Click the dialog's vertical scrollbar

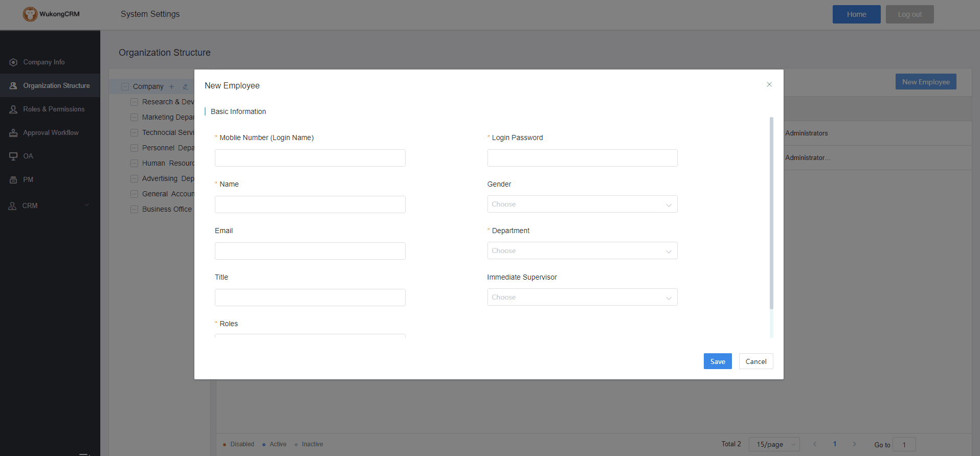771,213
